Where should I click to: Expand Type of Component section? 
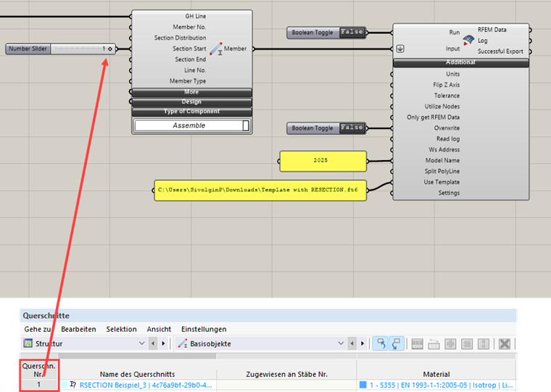(x=191, y=112)
